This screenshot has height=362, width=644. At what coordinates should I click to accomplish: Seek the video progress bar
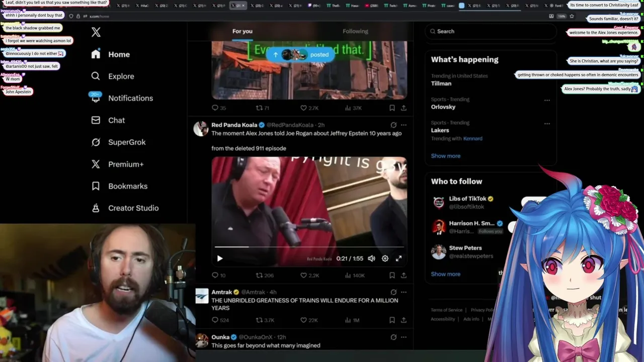click(x=309, y=247)
